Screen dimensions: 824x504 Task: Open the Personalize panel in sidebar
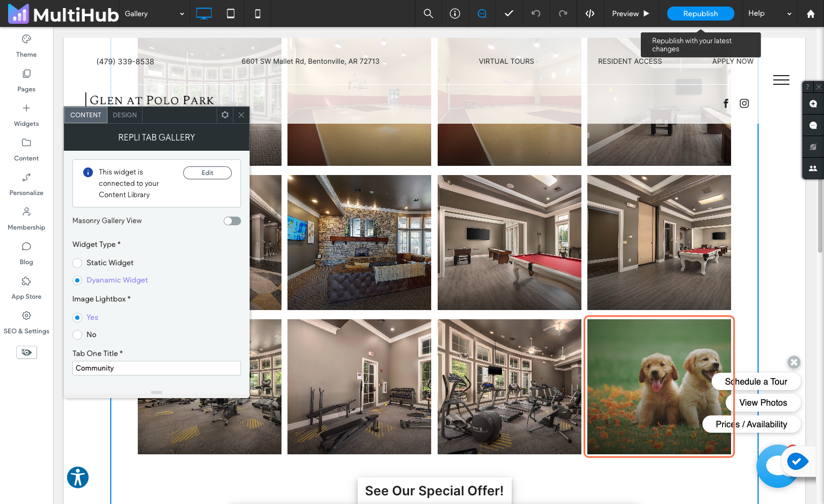click(26, 184)
